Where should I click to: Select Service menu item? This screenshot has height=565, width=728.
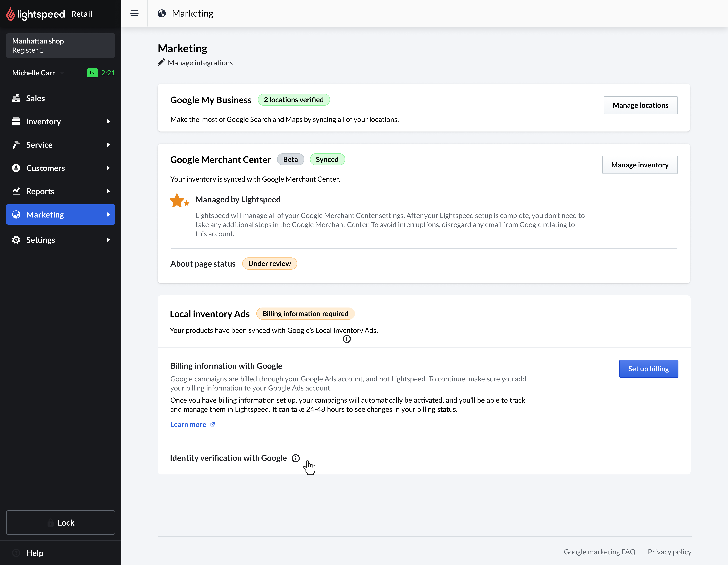coord(61,145)
